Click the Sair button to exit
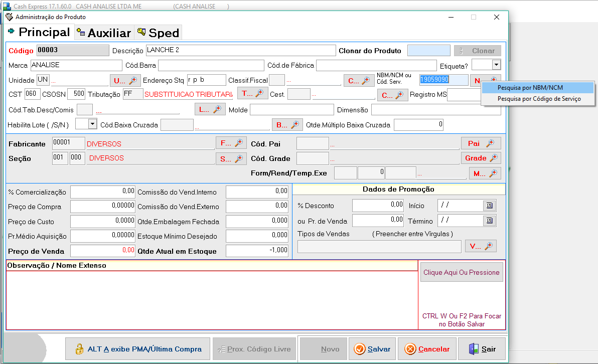The image size is (598, 364). tap(482, 349)
